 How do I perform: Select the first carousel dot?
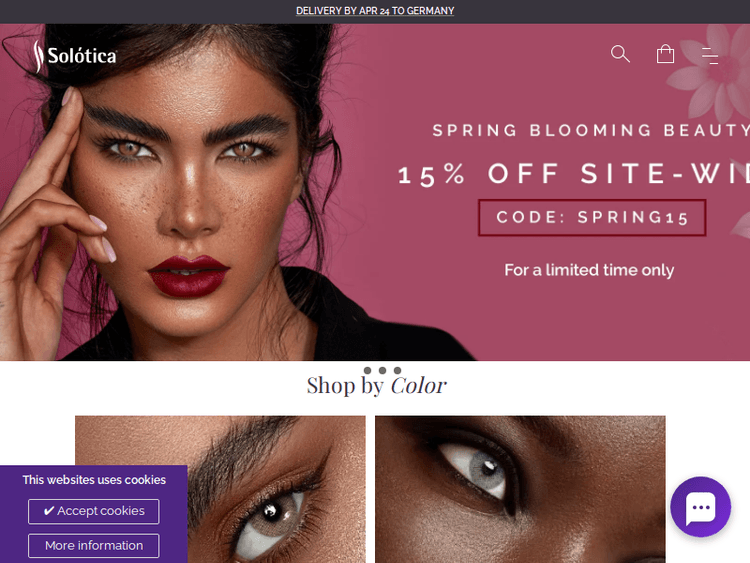pyautogui.click(x=367, y=370)
